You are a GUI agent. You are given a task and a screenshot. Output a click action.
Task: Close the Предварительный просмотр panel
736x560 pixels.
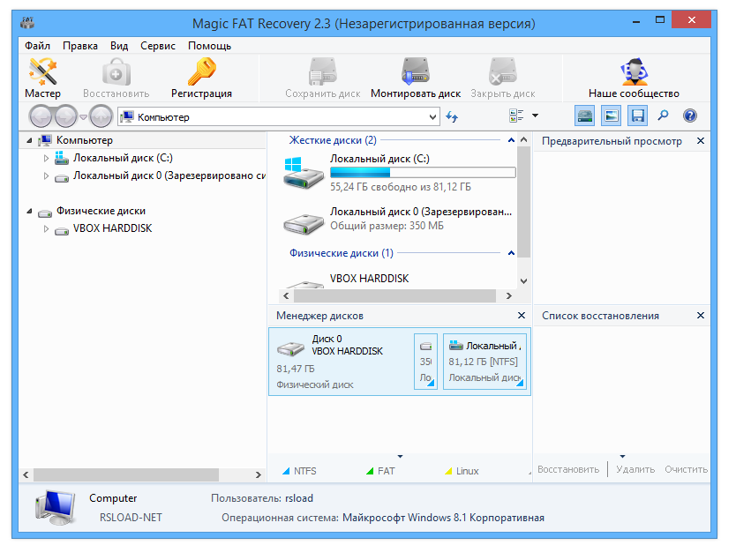point(701,141)
